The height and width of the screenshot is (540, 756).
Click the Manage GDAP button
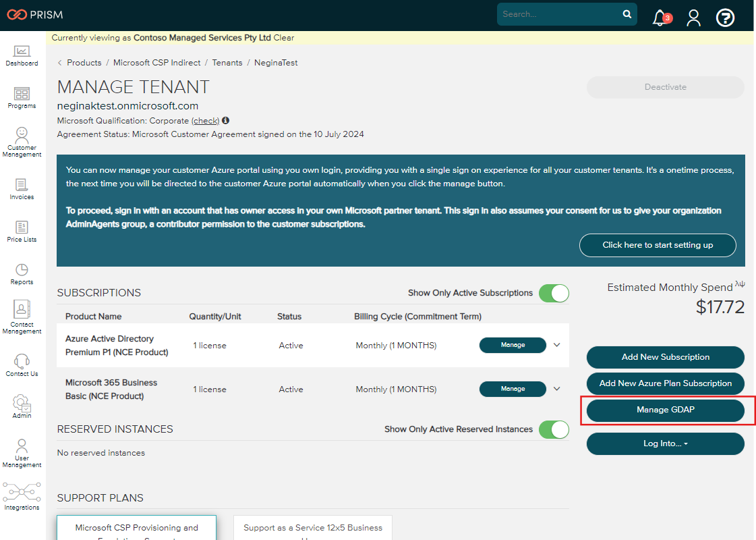pyautogui.click(x=665, y=410)
